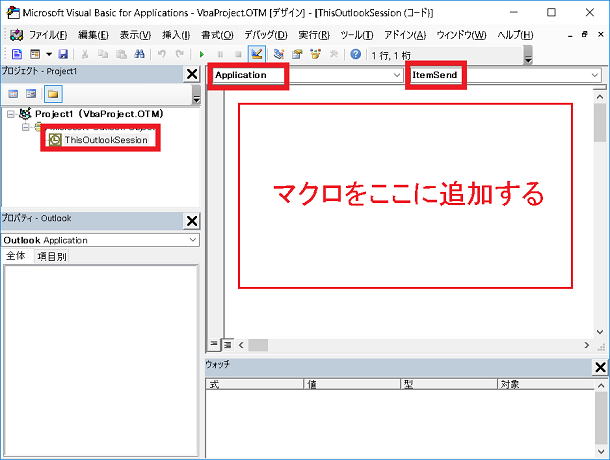Click the View Object icon in Project pane
This screenshot has height=460, width=610.
(31, 94)
